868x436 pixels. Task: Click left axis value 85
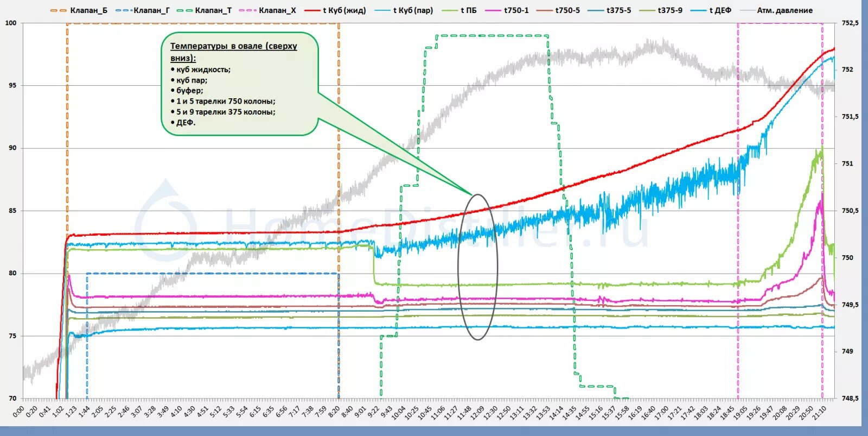pyautogui.click(x=12, y=211)
